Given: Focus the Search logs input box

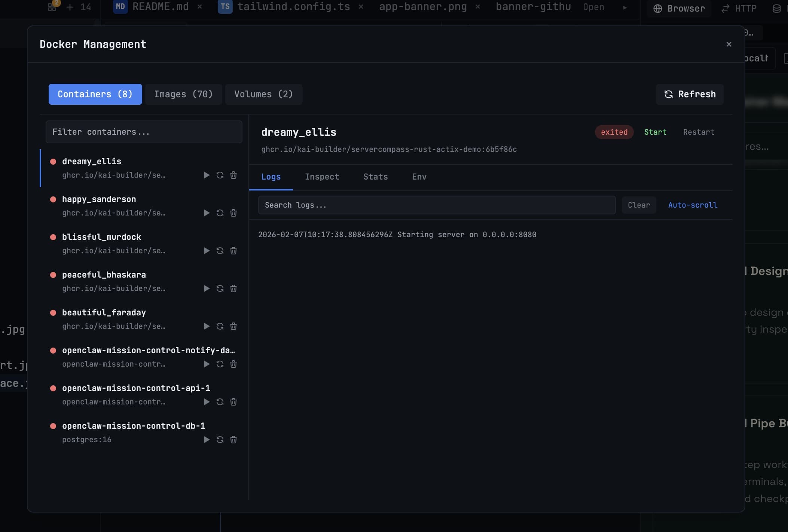Looking at the screenshot, I should pos(437,205).
